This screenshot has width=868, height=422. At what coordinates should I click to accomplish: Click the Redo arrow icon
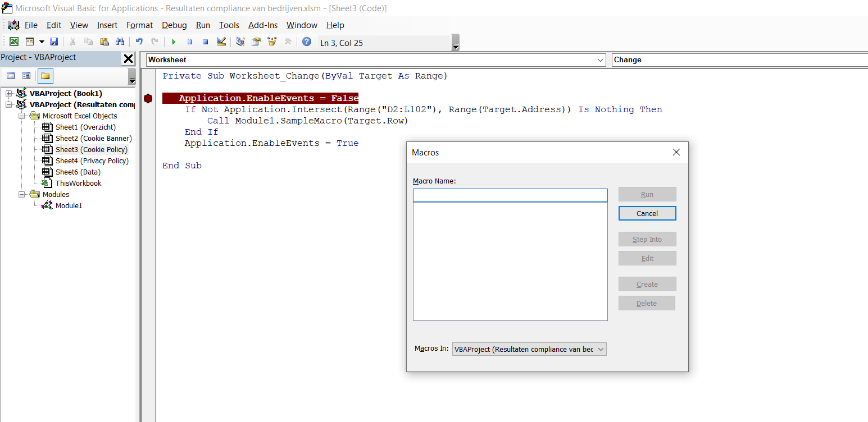coord(154,42)
